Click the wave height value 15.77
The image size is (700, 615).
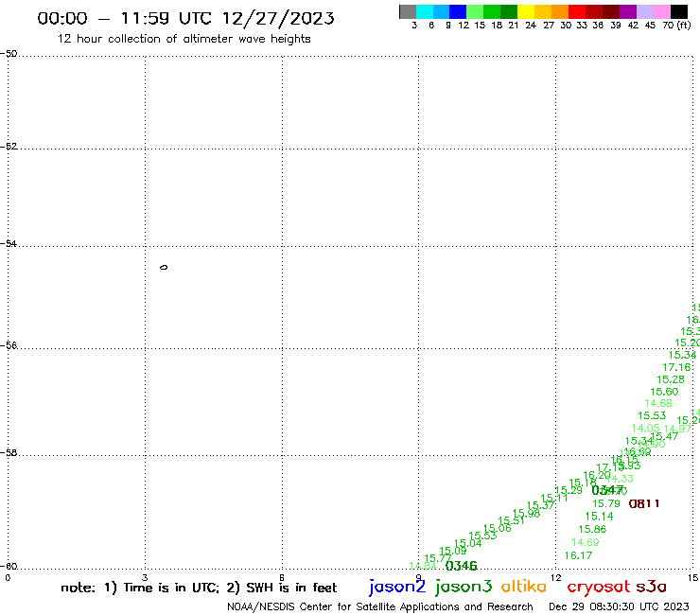tap(437, 559)
